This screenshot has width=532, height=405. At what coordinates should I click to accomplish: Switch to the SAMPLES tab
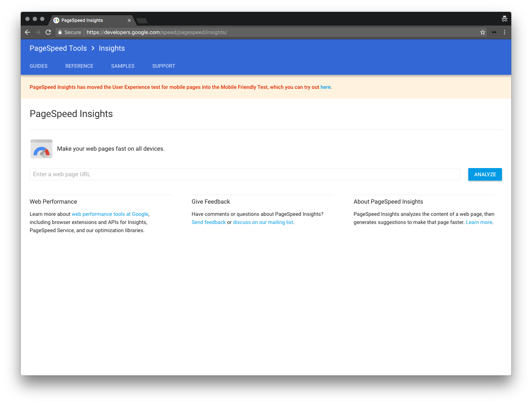(123, 66)
